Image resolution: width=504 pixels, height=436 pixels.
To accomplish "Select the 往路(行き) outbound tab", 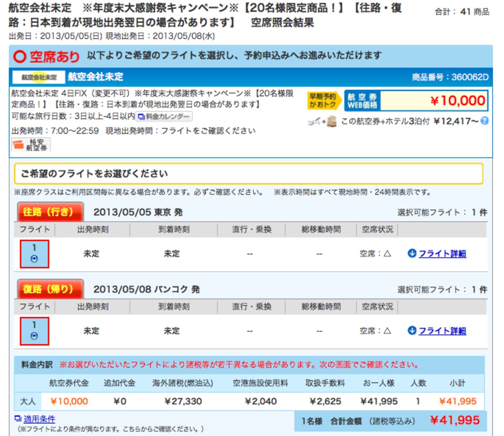I will click(50, 212).
